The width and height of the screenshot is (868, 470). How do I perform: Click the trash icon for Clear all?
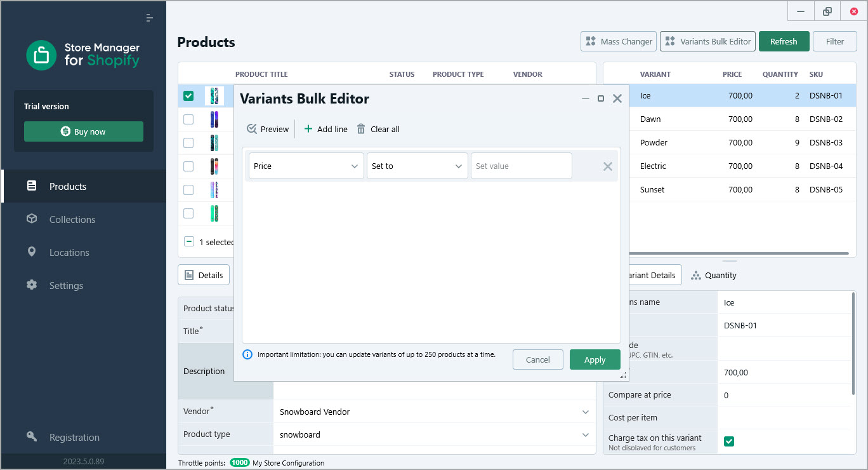point(361,129)
